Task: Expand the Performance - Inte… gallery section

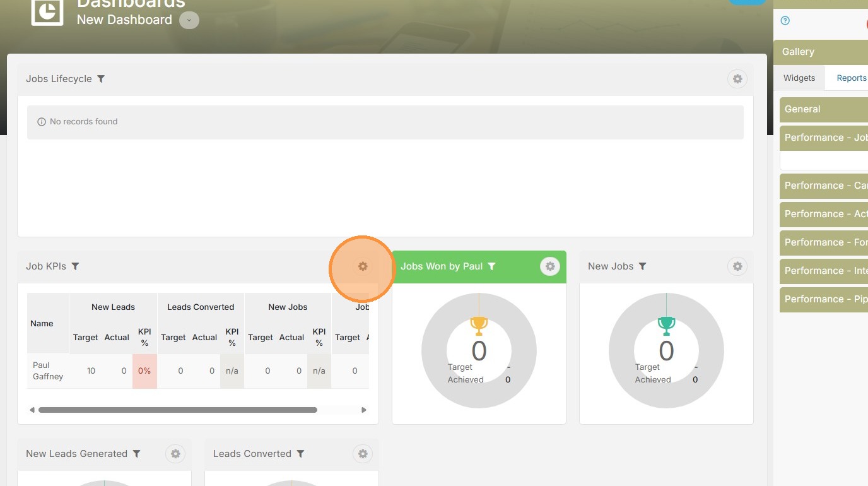Action: 824,271
